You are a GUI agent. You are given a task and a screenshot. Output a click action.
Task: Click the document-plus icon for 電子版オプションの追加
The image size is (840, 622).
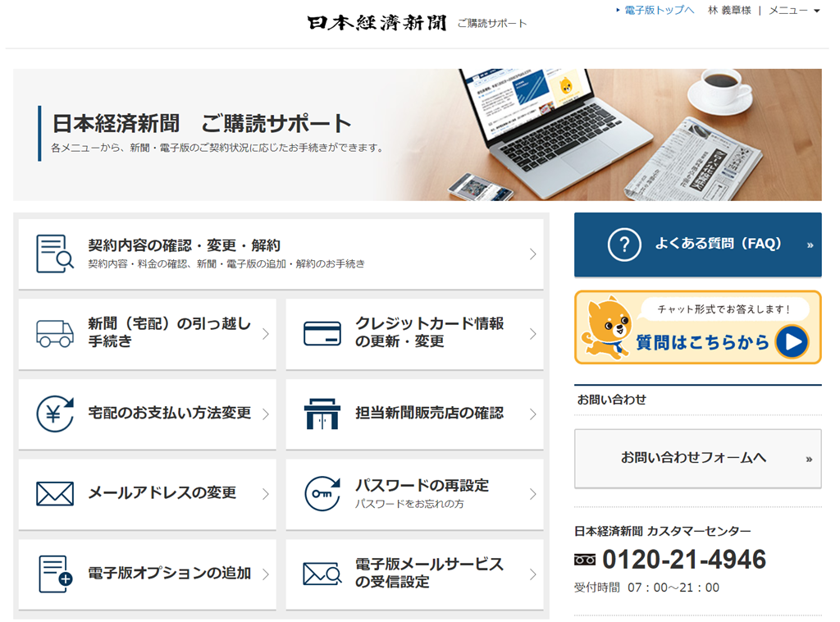click(55, 574)
